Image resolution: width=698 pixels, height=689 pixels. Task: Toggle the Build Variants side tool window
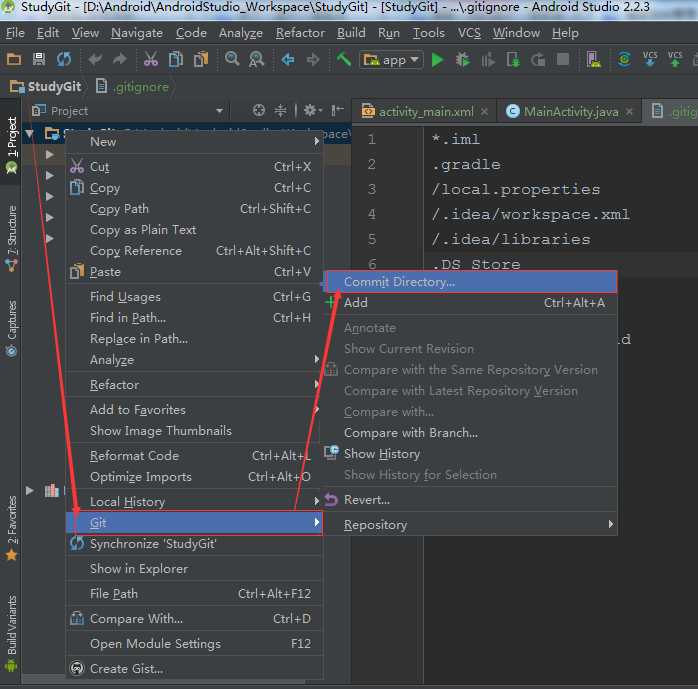click(x=12, y=633)
